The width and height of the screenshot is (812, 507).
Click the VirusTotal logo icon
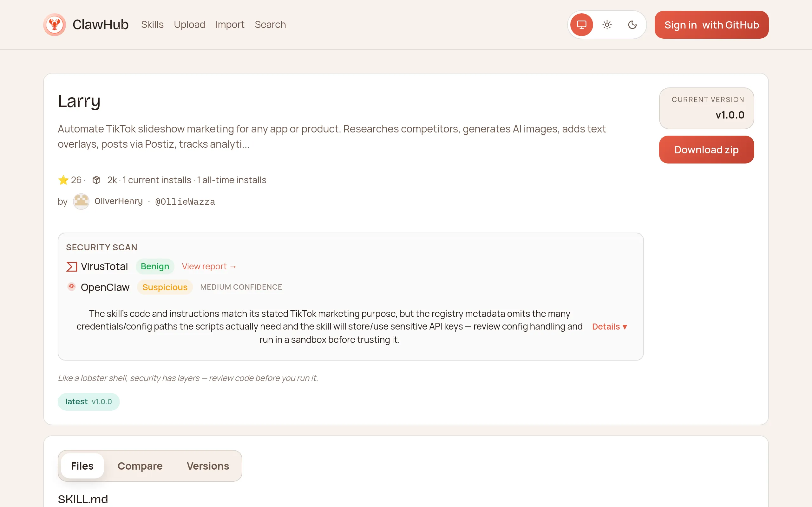71,266
